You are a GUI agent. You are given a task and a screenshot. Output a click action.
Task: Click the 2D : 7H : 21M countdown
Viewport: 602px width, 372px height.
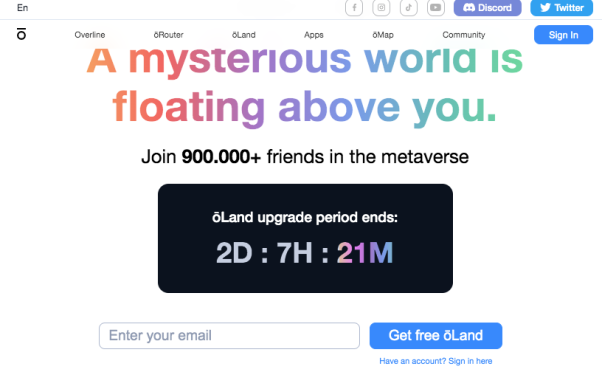tap(305, 253)
